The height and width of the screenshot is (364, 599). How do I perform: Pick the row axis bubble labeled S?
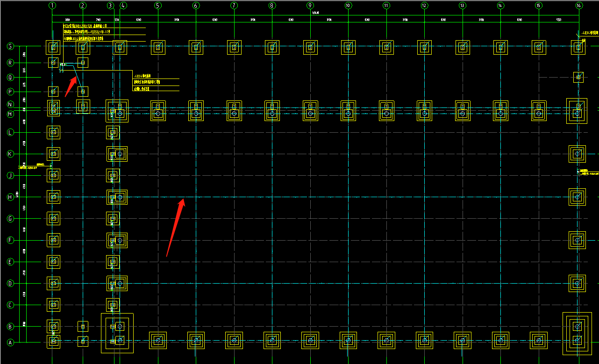10,46
